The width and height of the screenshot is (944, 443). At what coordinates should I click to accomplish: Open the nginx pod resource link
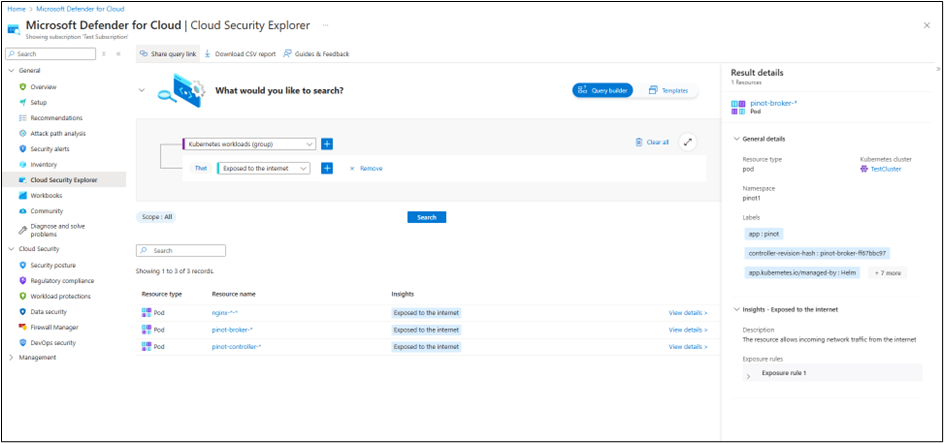226,313
